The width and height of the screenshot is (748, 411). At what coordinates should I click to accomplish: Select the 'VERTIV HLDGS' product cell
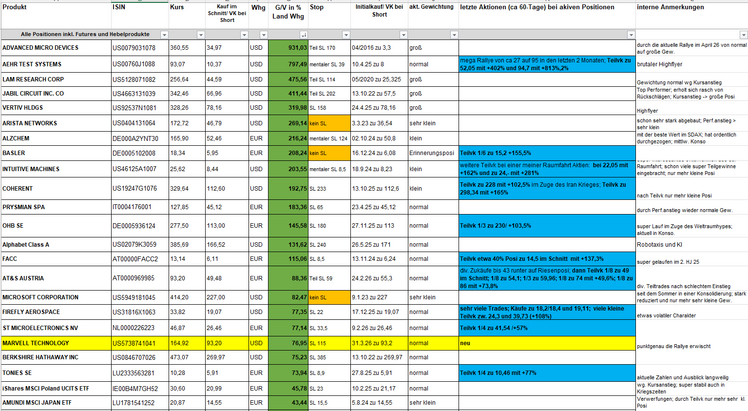click(56, 108)
